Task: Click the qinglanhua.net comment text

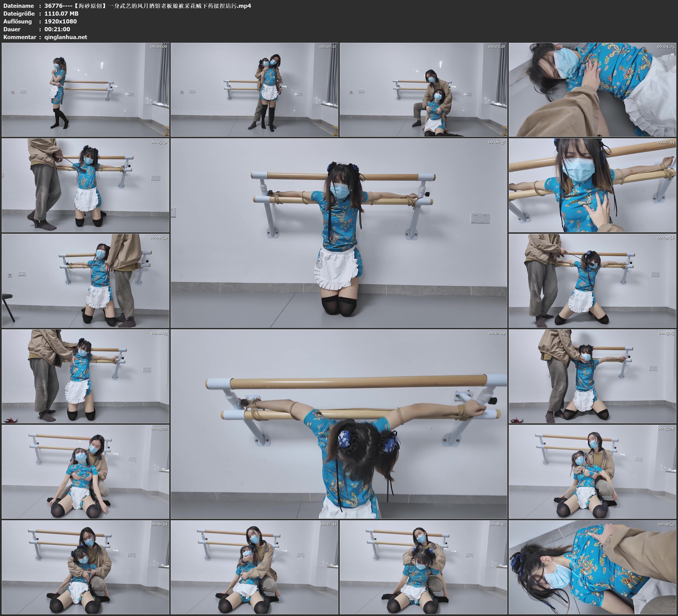Action: point(66,37)
